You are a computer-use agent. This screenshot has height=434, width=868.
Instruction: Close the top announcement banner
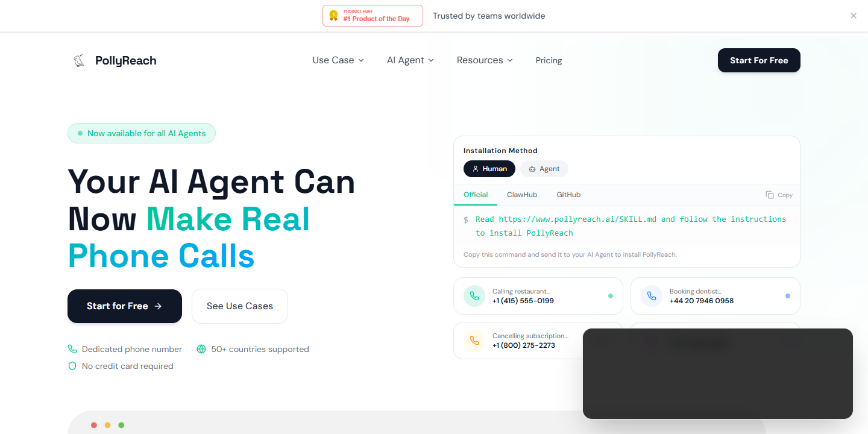tap(853, 16)
